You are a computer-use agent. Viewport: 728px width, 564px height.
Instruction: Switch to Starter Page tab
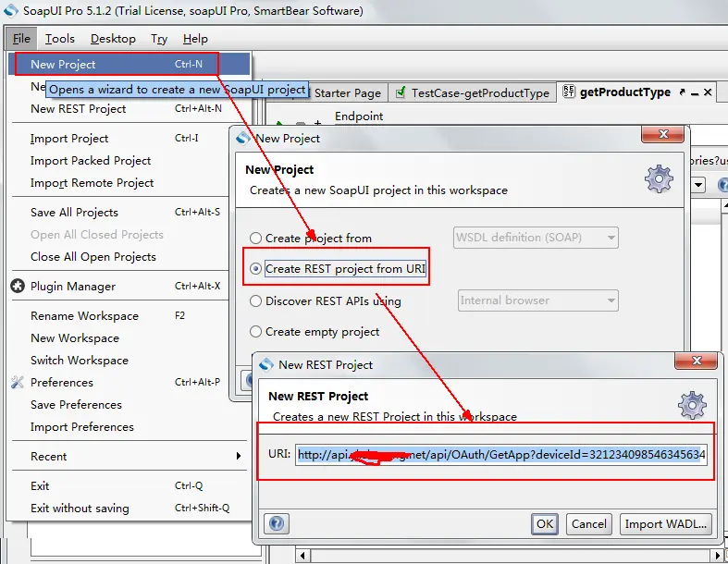tap(348, 92)
